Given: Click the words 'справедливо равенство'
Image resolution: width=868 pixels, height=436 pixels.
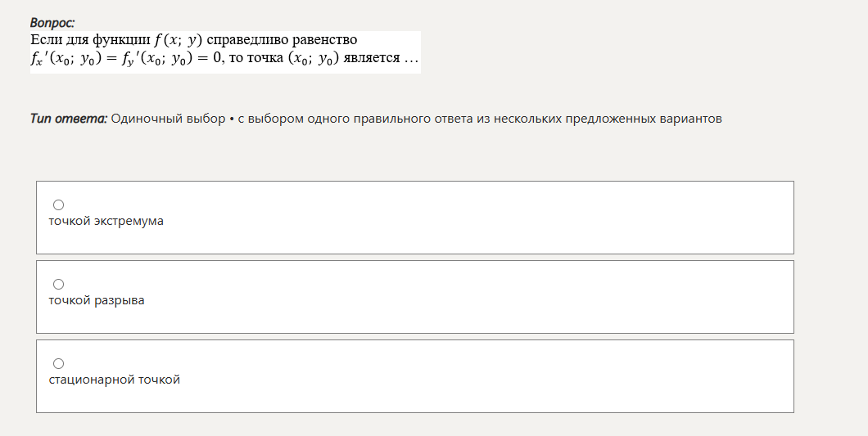Looking at the screenshot, I should click(282, 40).
